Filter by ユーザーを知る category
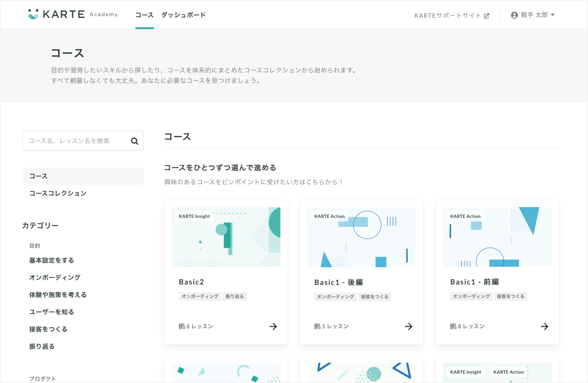 52,312
